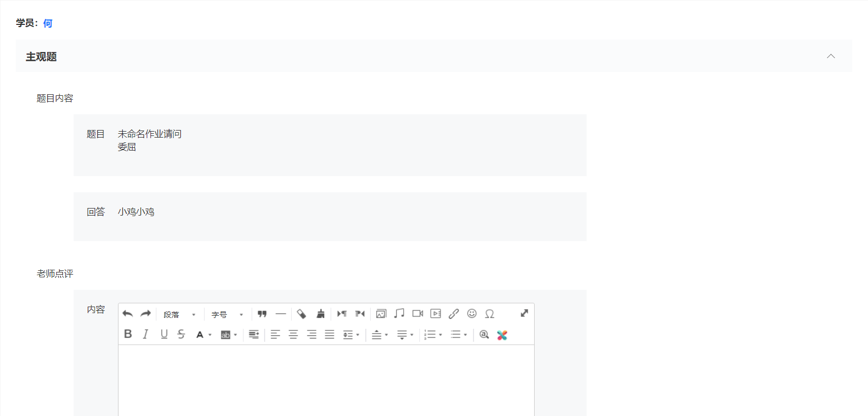Open the font color picker
The width and height of the screenshot is (868, 416).
coord(203,335)
